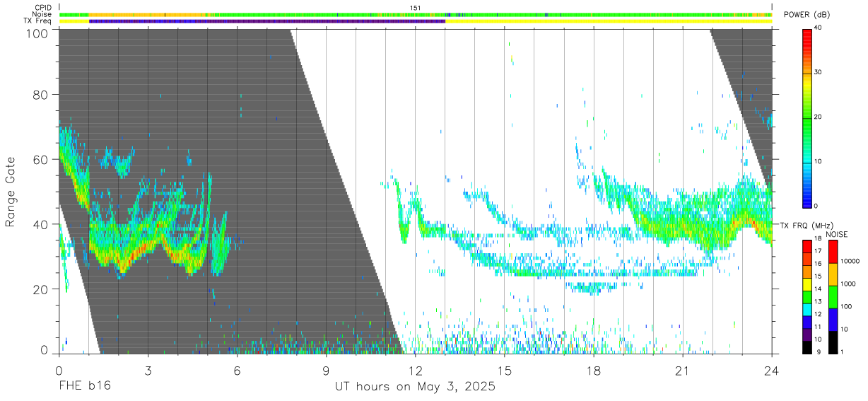The width and height of the screenshot is (868, 401).
Task: Click the TX FRQ (MHz) color bar
Action: [x=807, y=296]
